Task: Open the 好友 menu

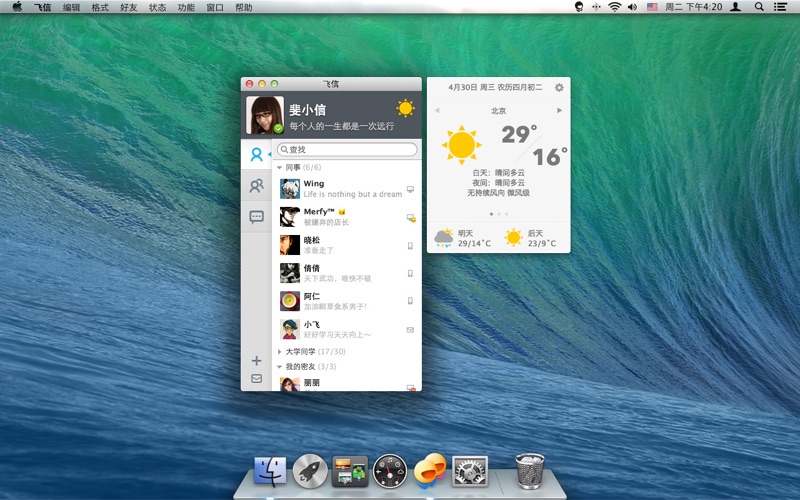Action: (x=129, y=7)
